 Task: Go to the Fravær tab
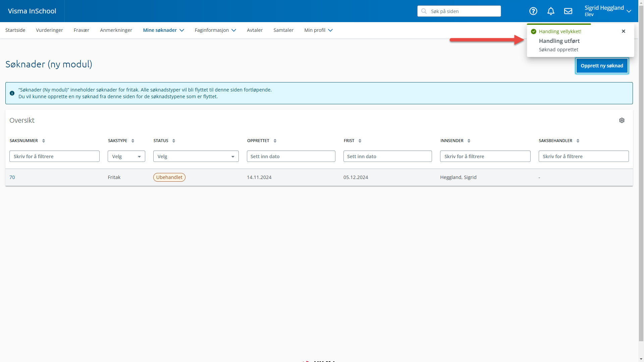pyautogui.click(x=82, y=30)
